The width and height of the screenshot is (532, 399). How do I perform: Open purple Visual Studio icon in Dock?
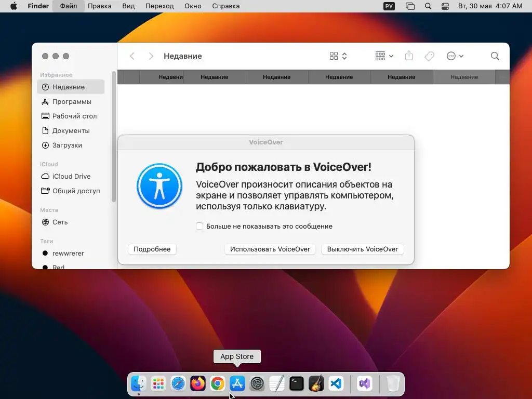click(x=364, y=384)
